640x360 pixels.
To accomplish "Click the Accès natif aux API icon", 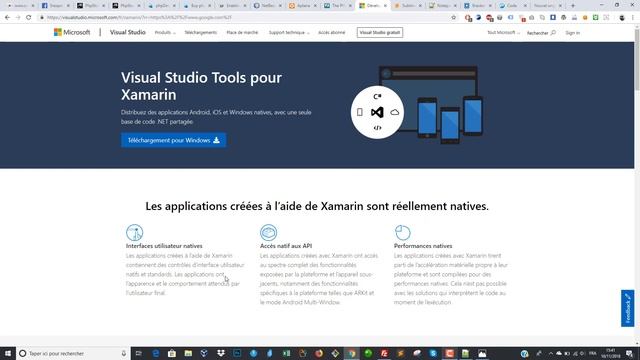I will pyautogui.click(x=269, y=232).
